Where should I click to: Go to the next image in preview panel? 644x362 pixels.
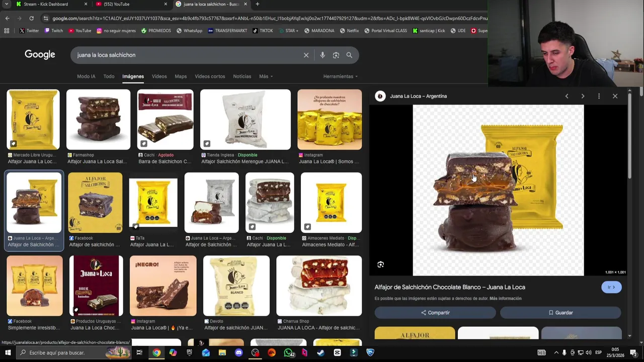pos(583,96)
